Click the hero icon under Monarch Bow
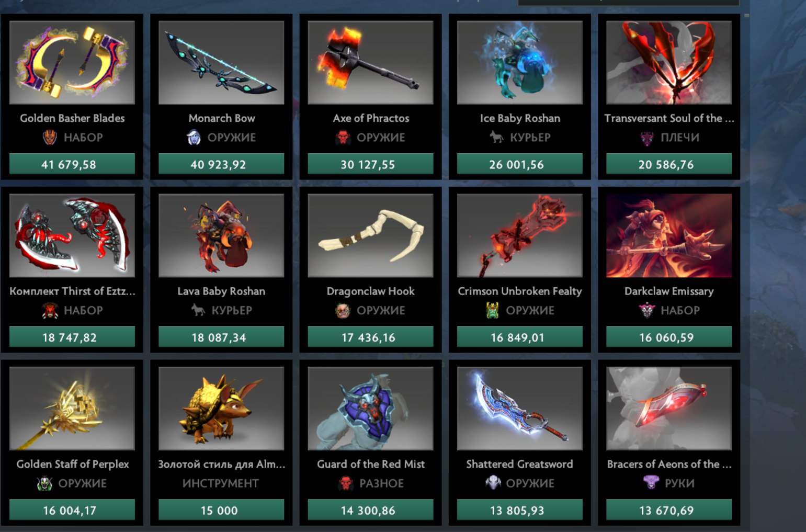Image resolution: width=806 pixels, height=532 pixels. click(x=194, y=138)
